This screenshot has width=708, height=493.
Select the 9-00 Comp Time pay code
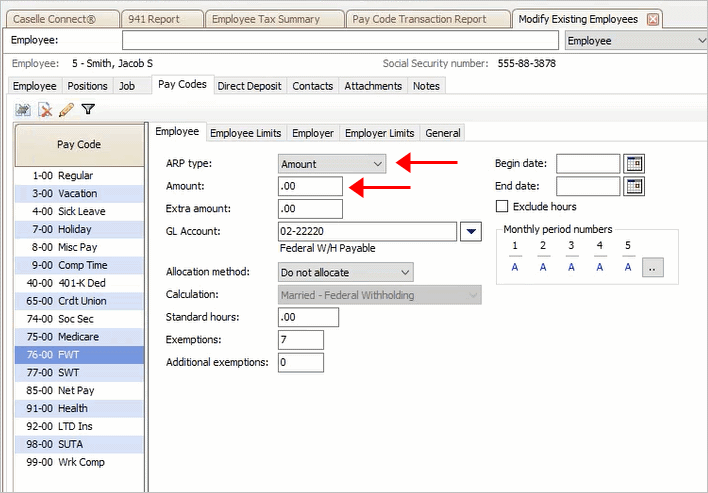(79, 265)
